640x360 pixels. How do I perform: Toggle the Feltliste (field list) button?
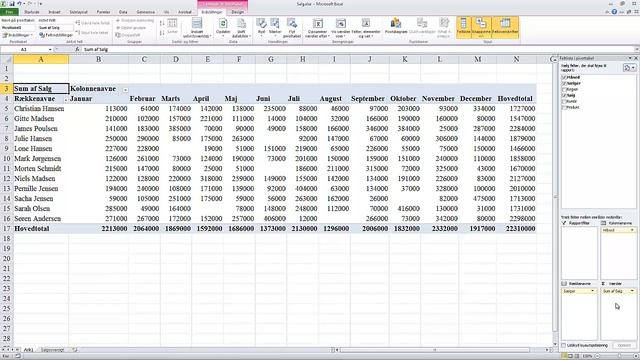pyautogui.click(x=463, y=27)
